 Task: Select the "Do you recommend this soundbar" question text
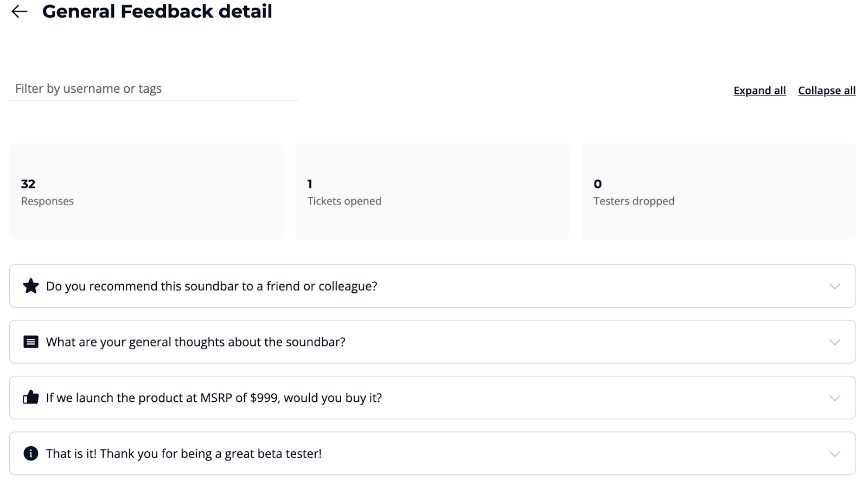pyautogui.click(x=212, y=286)
